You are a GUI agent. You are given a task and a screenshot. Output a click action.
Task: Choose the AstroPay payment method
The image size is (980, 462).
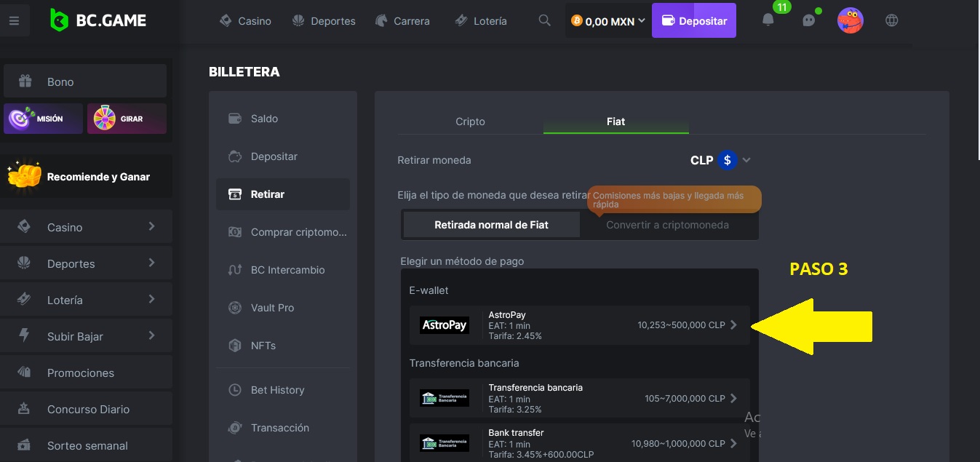point(578,325)
